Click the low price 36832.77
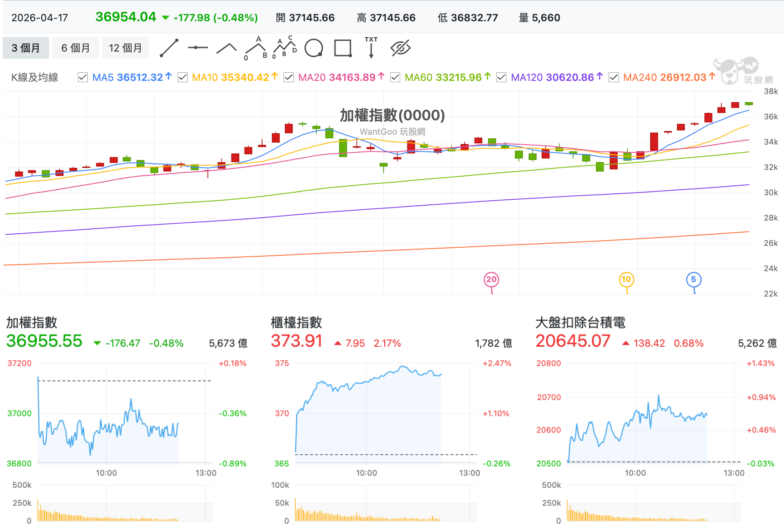The height and width of the screenshot is (532, 784). (x=474, y=18)
